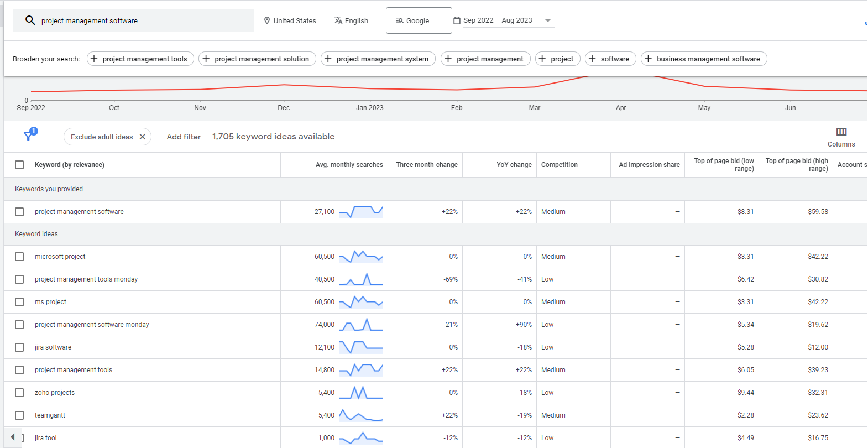This screenshot has height=448, width=868.
Task: Toggle the select-all keywords checkbox in header
Action: pos(19,165)
